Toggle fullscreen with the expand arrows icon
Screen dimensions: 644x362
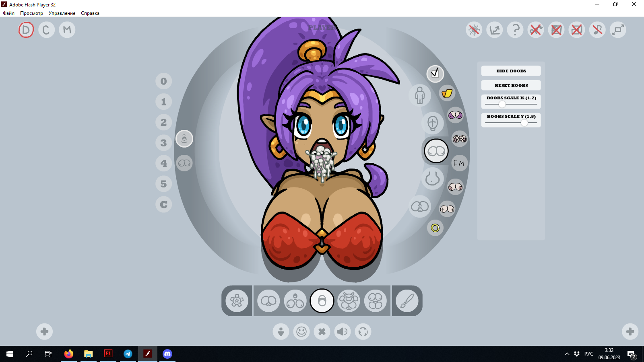(618, 30)
